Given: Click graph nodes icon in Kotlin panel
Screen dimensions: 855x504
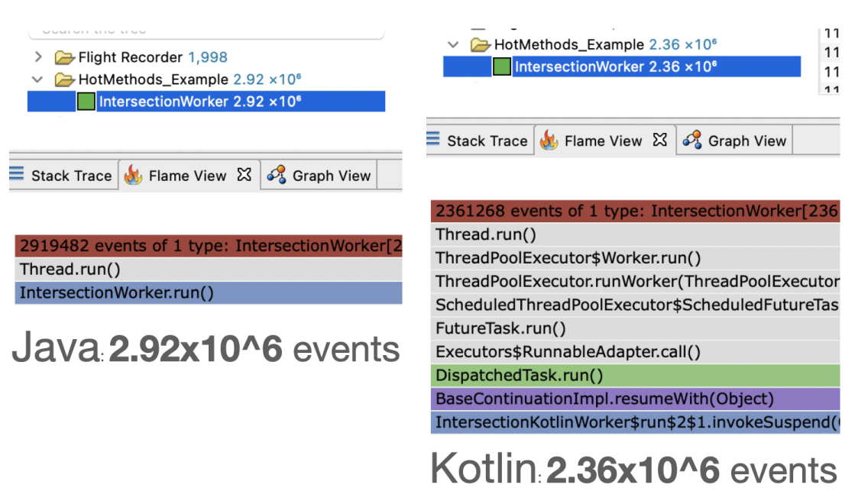Looking at the screenshot, I should click(692, 140).
